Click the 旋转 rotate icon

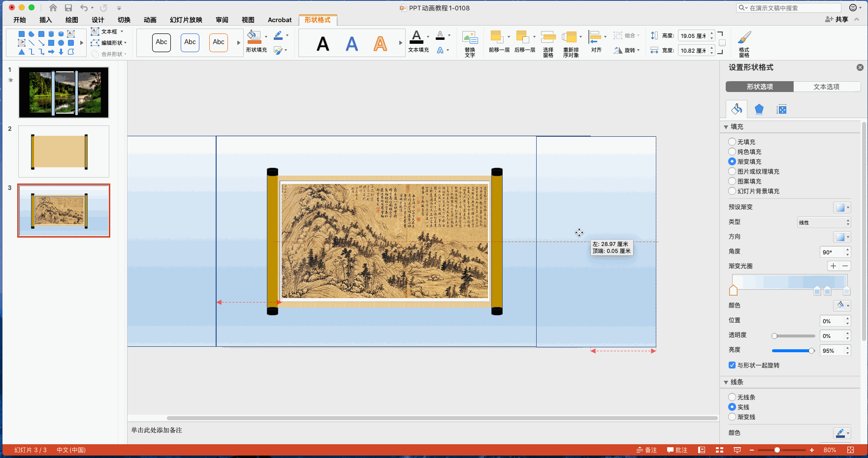point(618,50)
